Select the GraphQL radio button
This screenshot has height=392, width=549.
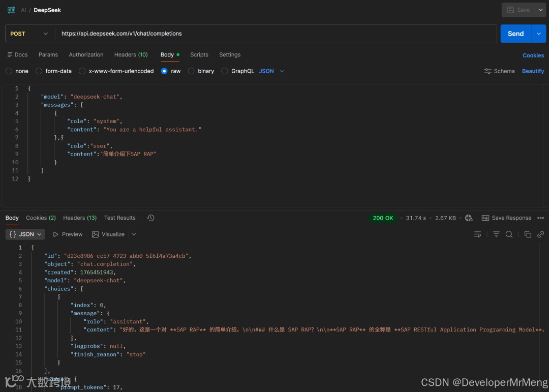225,71
